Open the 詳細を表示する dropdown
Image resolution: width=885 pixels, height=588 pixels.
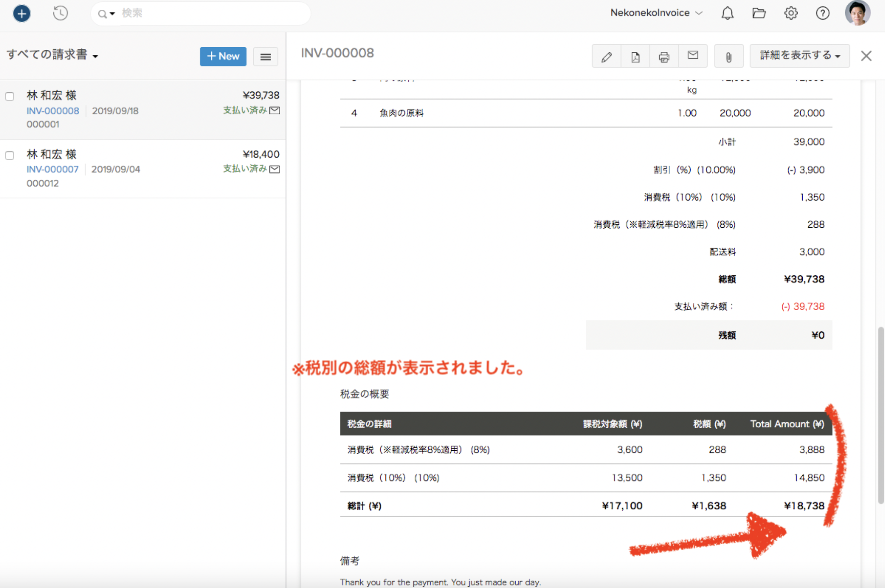tap(799, 55)
